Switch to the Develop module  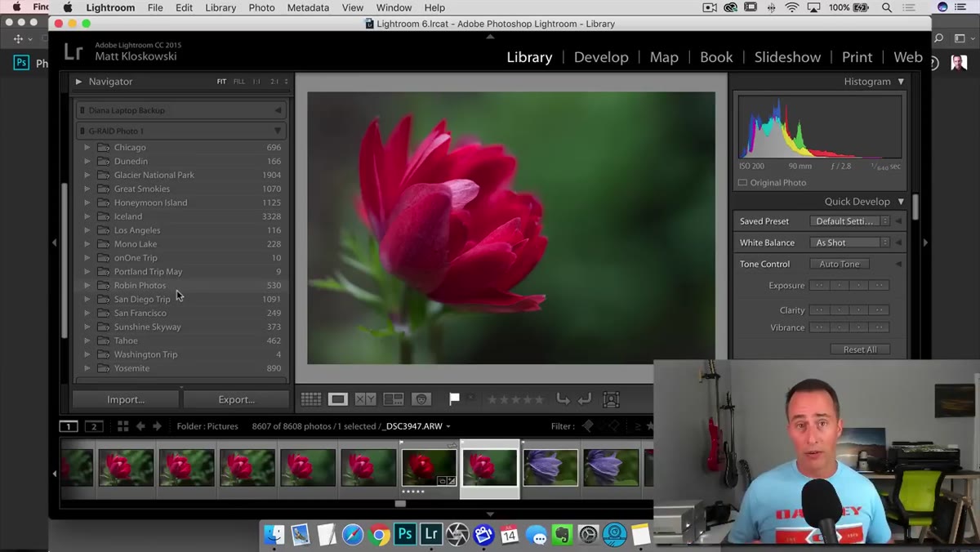pyautogui.click(x=601, y=57)
